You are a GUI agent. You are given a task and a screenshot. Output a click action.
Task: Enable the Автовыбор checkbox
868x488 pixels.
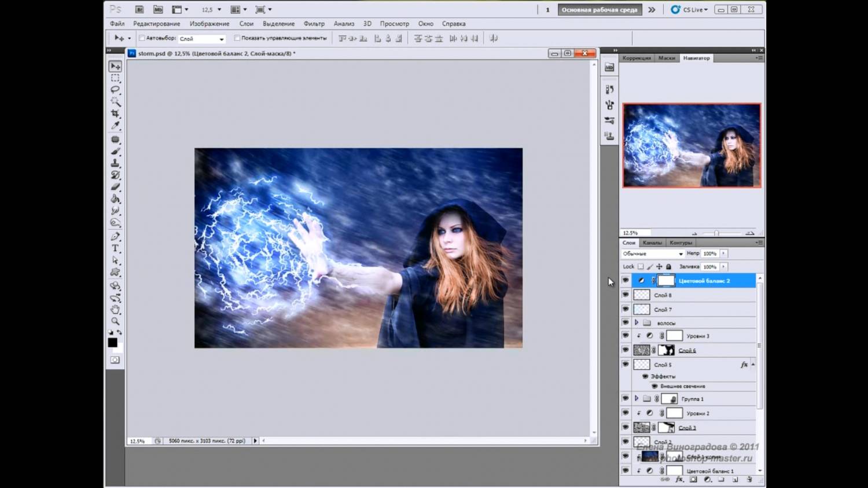pos(142,38)
